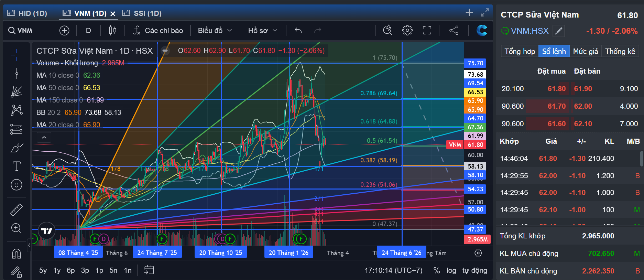The height and width of the screenshot is (280, 644).
Task: Activate the ruler measure tool
Action: tap(17, 209)
